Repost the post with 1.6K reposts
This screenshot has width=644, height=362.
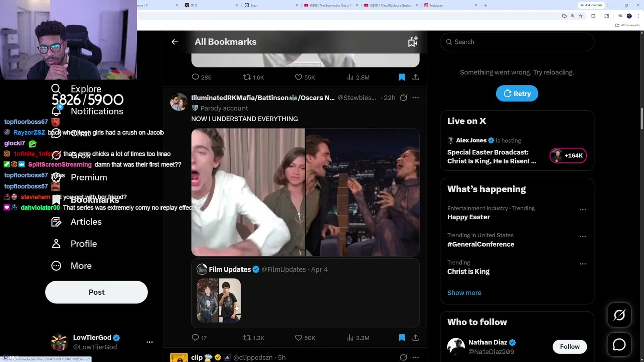pyautogui.click(x=253, y=77)
